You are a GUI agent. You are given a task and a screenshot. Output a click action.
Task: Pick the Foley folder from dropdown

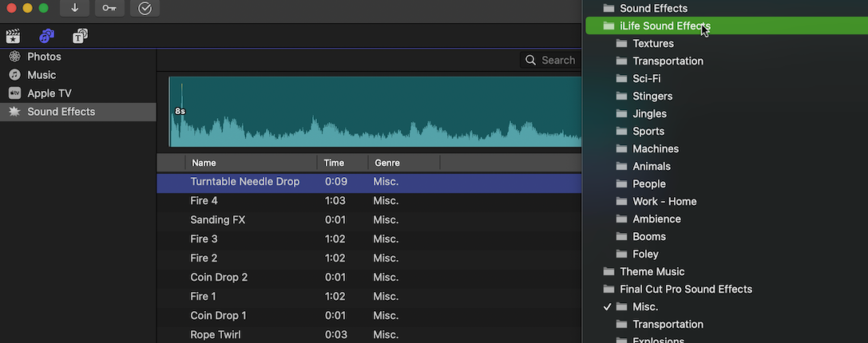645,254
